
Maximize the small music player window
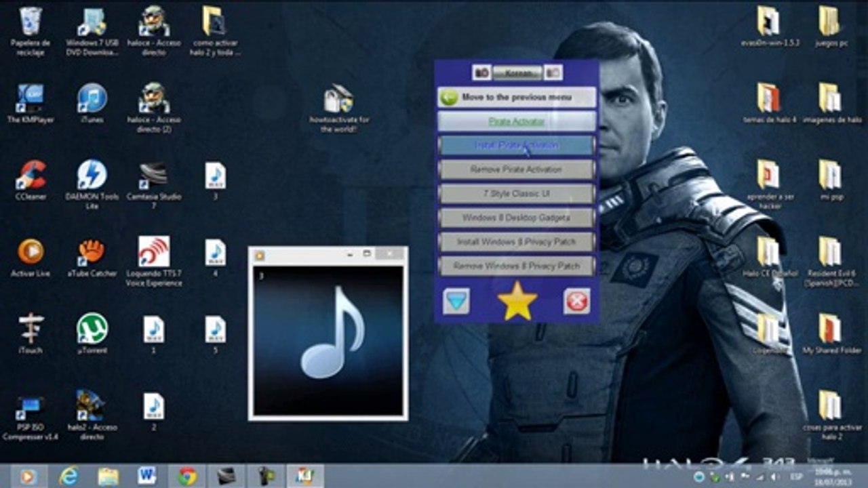pos(367,254)
